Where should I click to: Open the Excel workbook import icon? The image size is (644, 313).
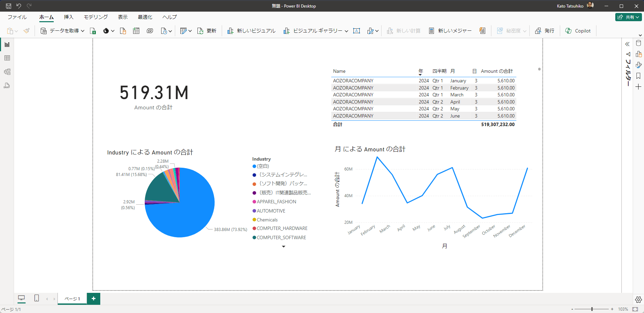click(x=93, y=31)
